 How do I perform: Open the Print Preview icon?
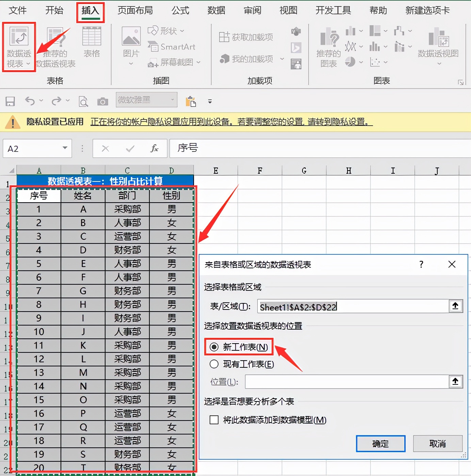[x=83, y=101]
